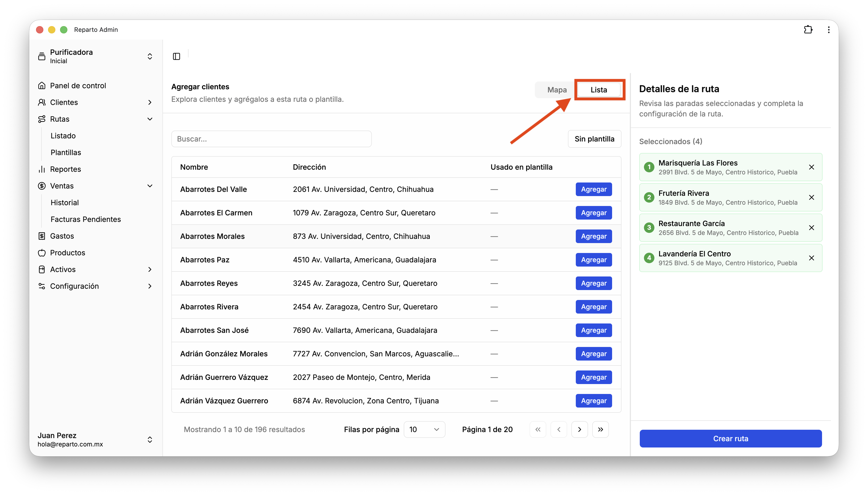
Task: Open Historial under Ventas
Action: click(64, 203)
